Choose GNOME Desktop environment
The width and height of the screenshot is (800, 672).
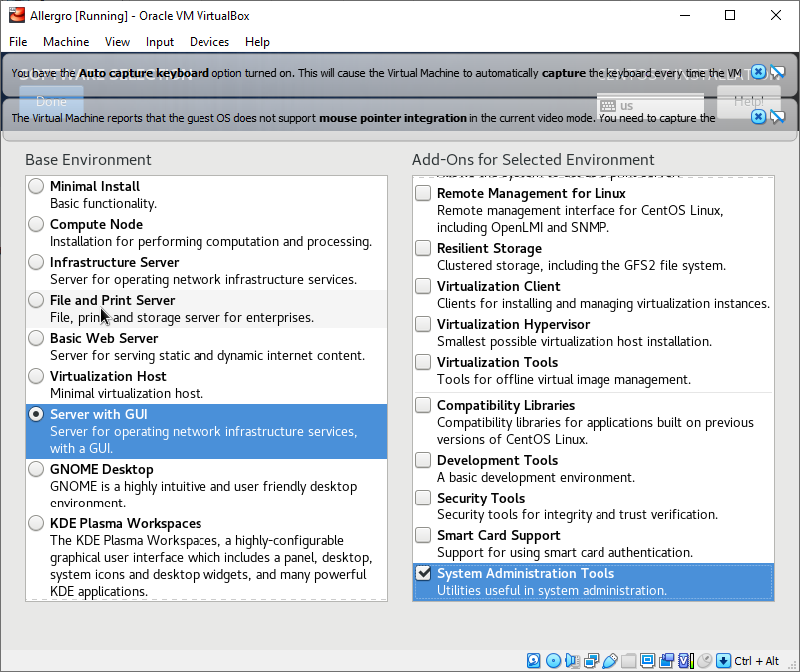(x=36, y=469)
